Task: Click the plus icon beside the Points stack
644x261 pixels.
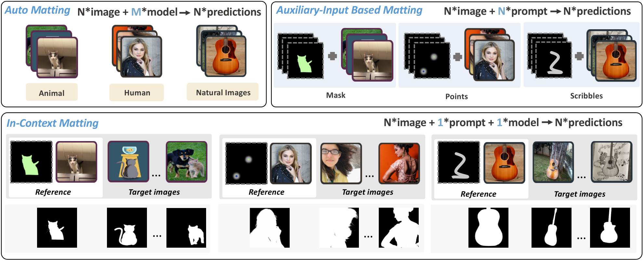Action: pos(458,57)
